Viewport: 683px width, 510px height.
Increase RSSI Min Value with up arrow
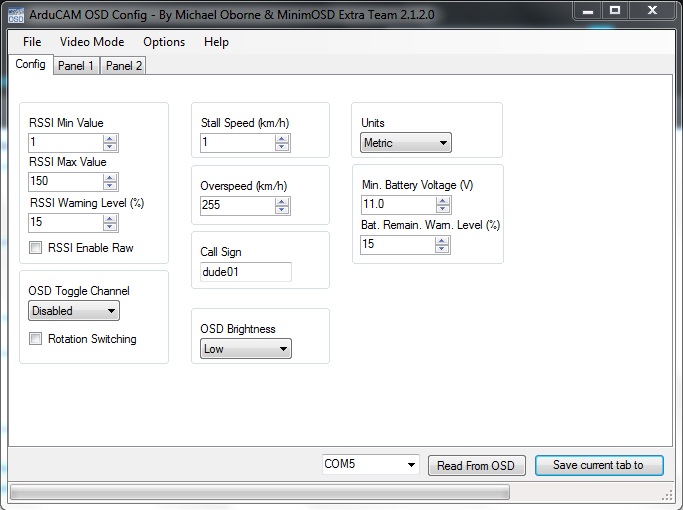110,139
